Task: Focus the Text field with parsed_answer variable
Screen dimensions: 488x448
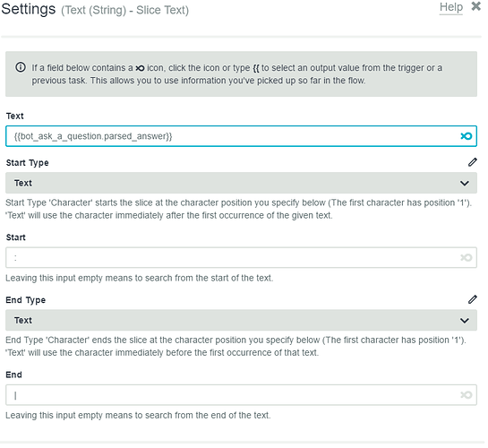Action: [x=241, y=136]
